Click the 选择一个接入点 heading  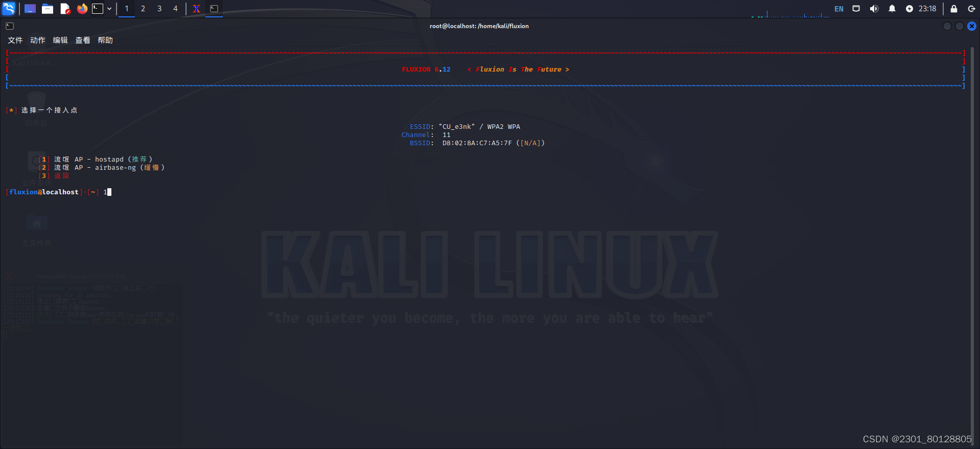pos(49,110)
